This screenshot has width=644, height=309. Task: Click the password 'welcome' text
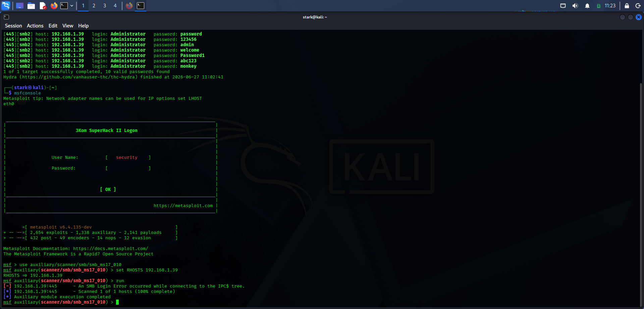[190, 50]
